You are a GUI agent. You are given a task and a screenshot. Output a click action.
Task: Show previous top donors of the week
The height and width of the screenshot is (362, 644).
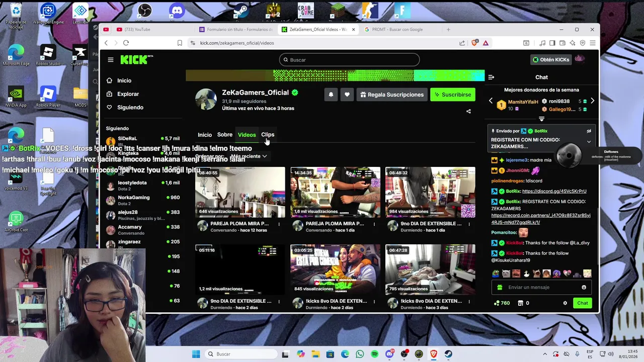click(491, 101)
